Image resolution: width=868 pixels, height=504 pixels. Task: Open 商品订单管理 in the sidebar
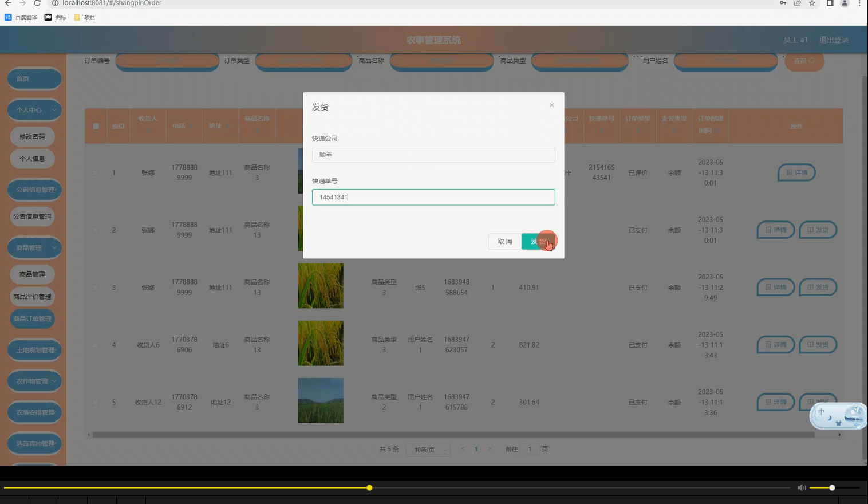tap(33, 318)
